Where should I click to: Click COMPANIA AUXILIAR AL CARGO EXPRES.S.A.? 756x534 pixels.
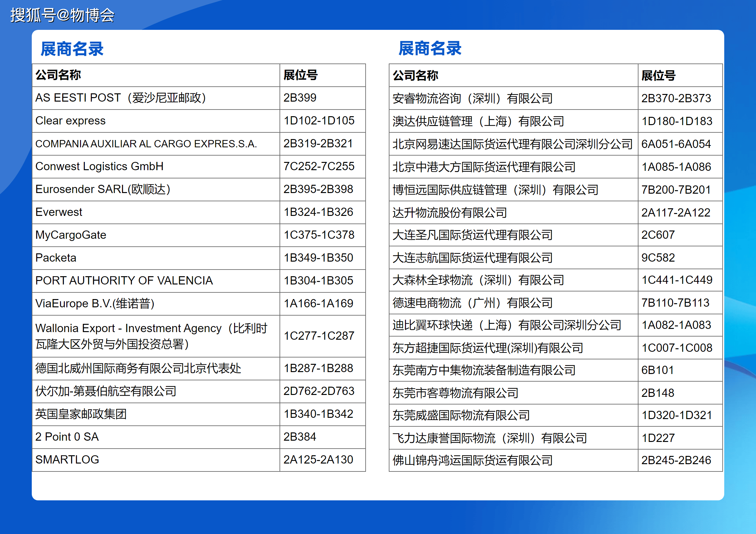[x=146, y=144]
